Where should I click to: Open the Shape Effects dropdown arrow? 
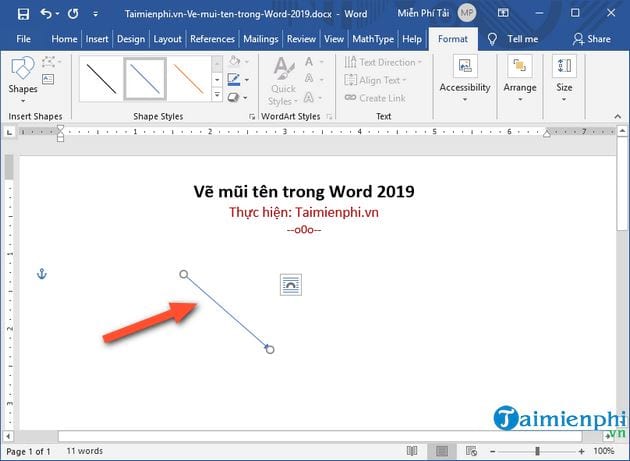[245, 98]
